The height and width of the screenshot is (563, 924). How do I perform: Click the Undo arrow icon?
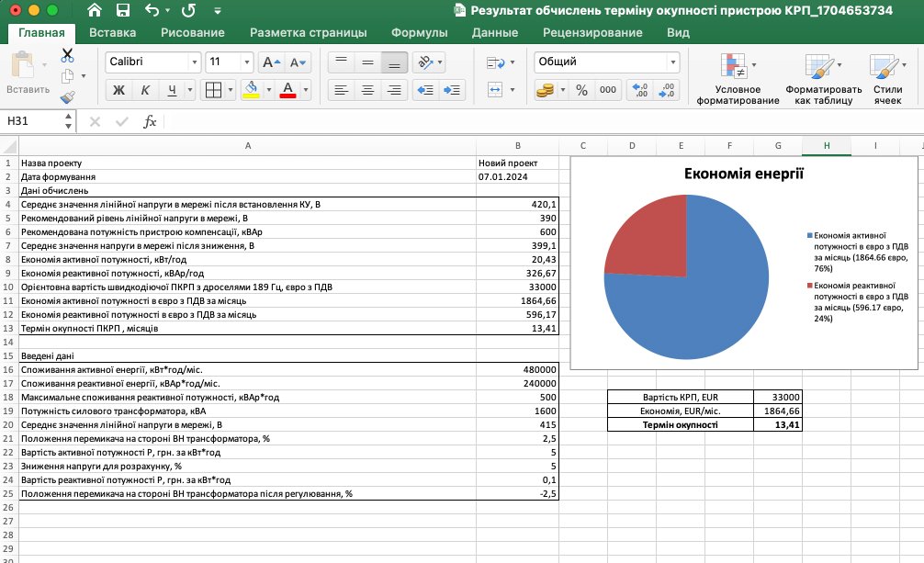(152, 11)
